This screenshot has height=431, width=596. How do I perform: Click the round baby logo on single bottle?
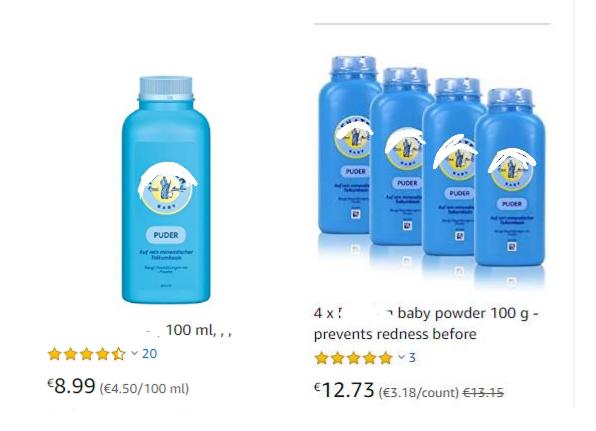(x=166, y=189)
